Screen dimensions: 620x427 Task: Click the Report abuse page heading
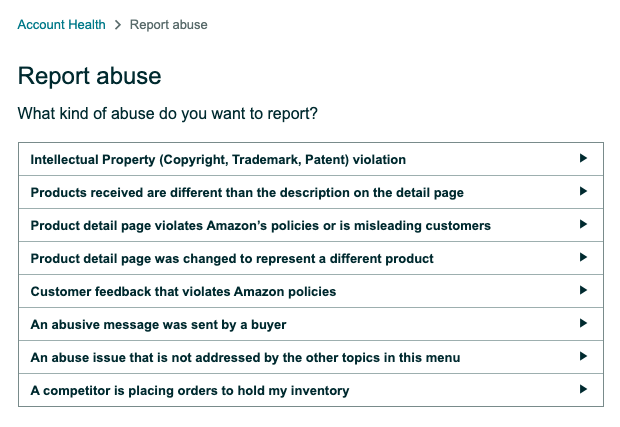[90, 76]
